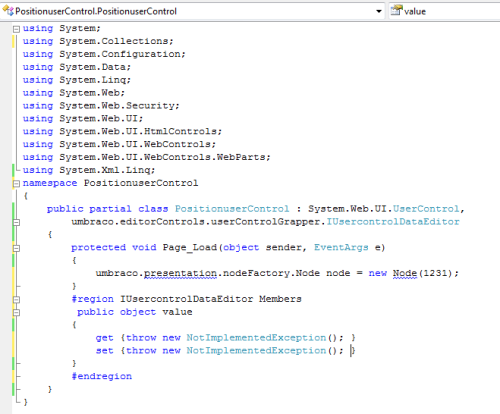
Task: Click the underlined presentation identifier
Action: (180, 274)
